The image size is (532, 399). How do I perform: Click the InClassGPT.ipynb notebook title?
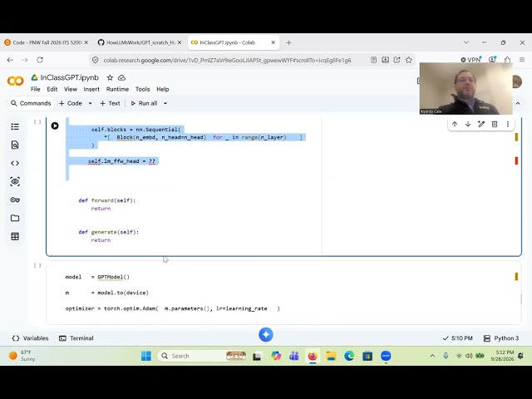pyautogui.click(x=69, y=77)
